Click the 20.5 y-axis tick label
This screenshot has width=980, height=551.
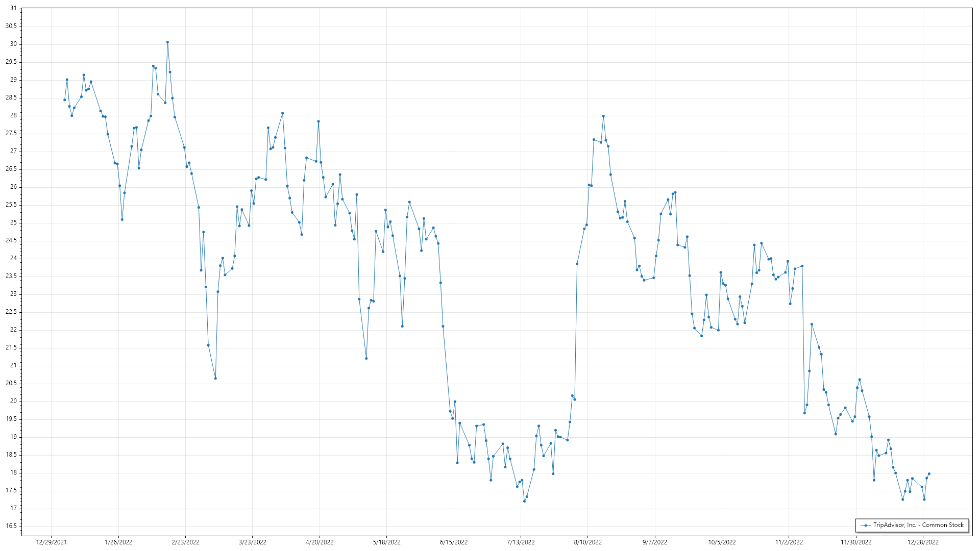(x=11, y=383)
